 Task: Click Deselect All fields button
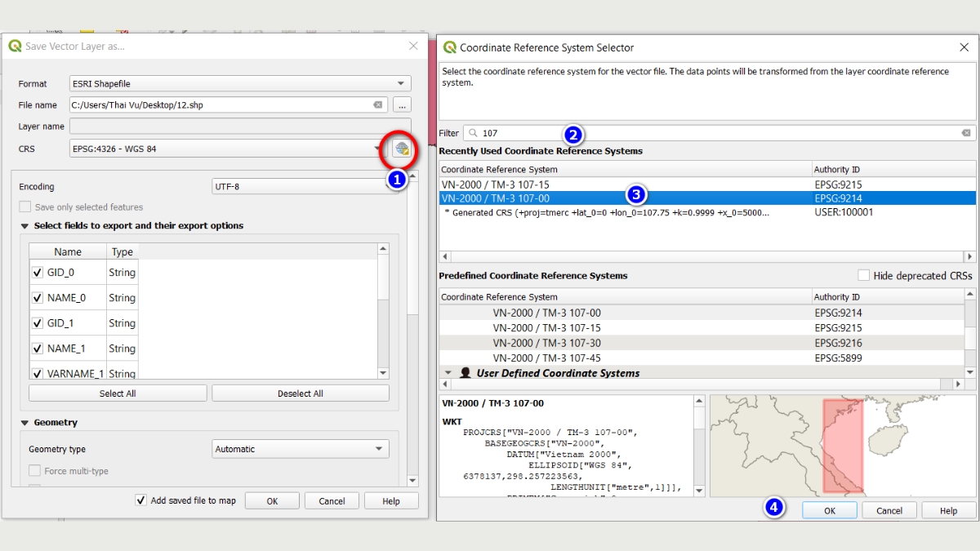coord(301,393)
